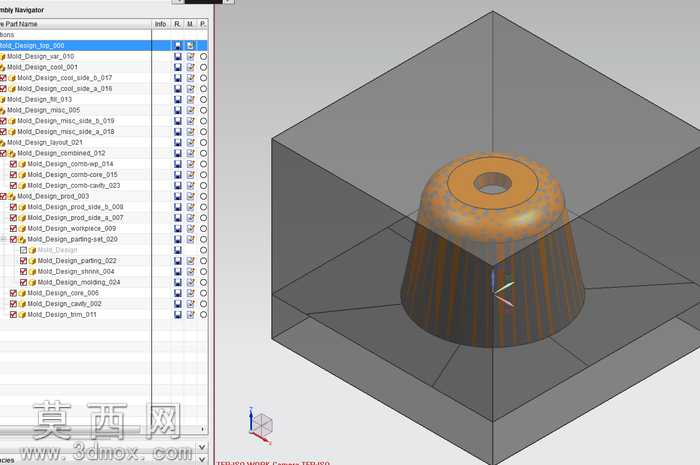
Task: Click the modified icon in Mold_Design_workpiece_009 row
Action: [x=190, y=228]
